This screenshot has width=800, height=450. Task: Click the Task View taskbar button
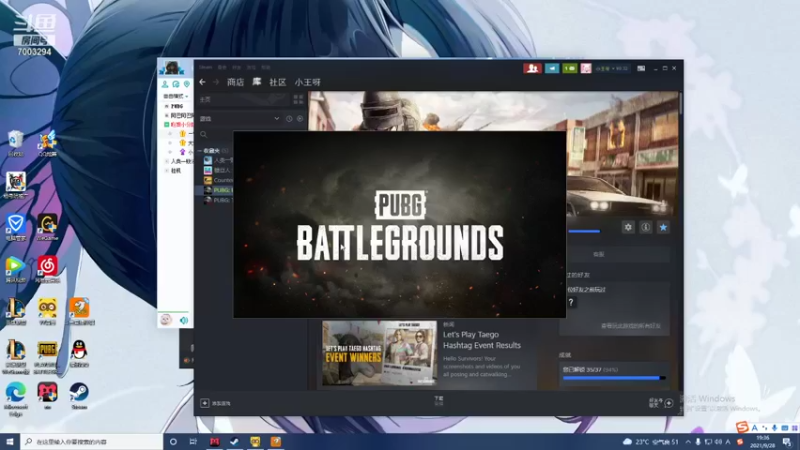click(x=193, y=441)
